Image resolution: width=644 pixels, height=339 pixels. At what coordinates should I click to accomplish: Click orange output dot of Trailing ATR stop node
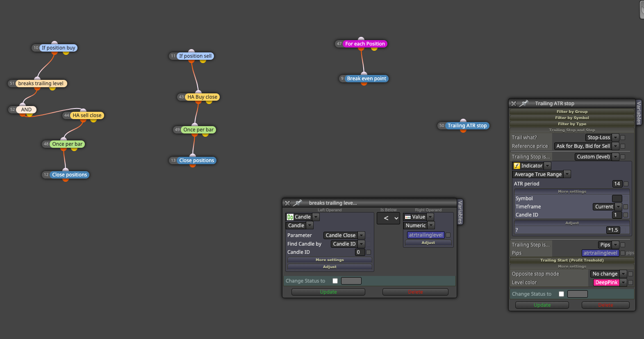[463, 131]
